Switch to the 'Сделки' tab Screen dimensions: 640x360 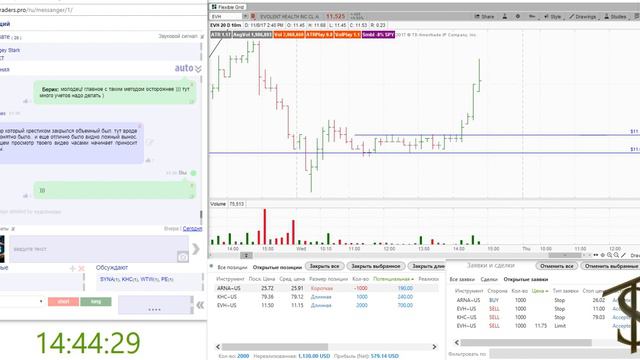[x=489, y=280]
